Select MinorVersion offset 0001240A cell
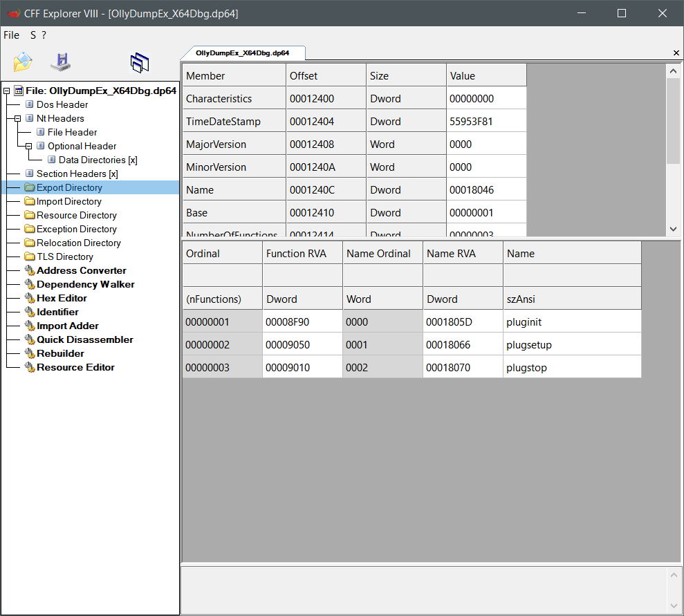The image size is (684, 616). [x=326, y=167]
